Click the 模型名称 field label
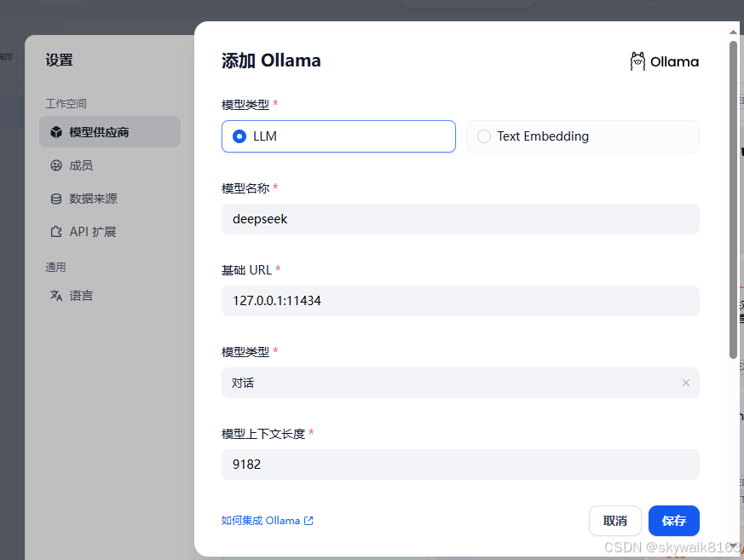This screenshot has width=744, height=560. pos(245,188)
